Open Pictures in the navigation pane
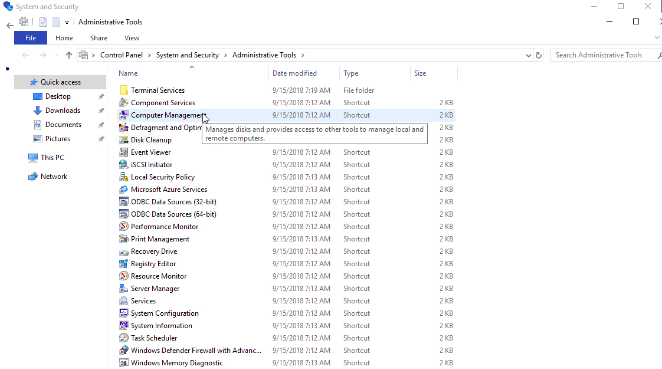 pos(57,138)
